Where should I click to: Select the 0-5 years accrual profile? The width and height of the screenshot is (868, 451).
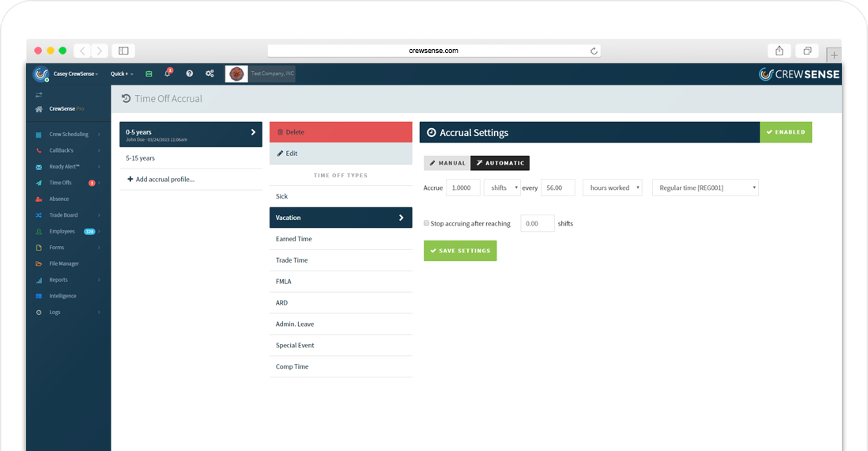point(191,135)
